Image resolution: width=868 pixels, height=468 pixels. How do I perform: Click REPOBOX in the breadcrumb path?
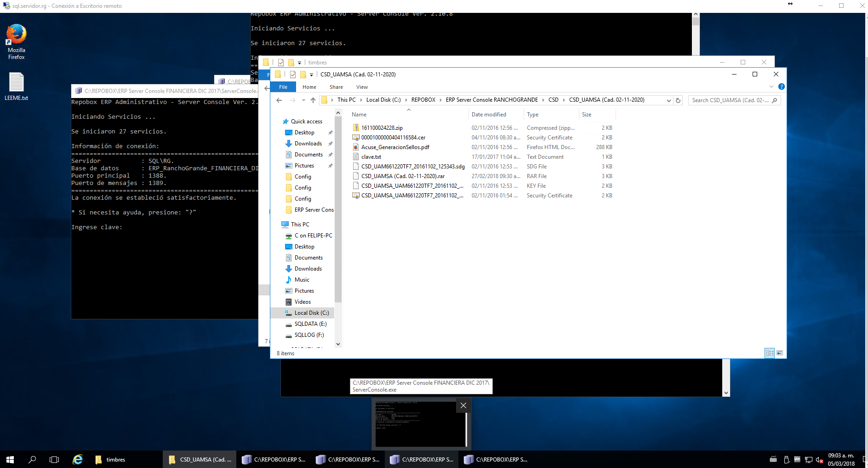click(x=423, y=100)
